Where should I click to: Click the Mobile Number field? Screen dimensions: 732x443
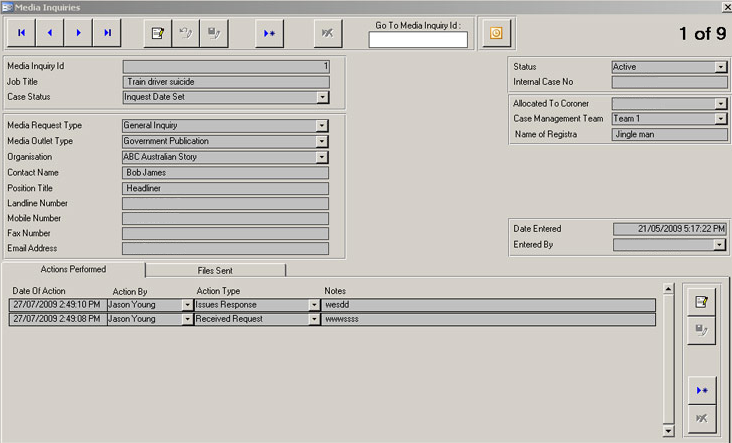point(225,218)
